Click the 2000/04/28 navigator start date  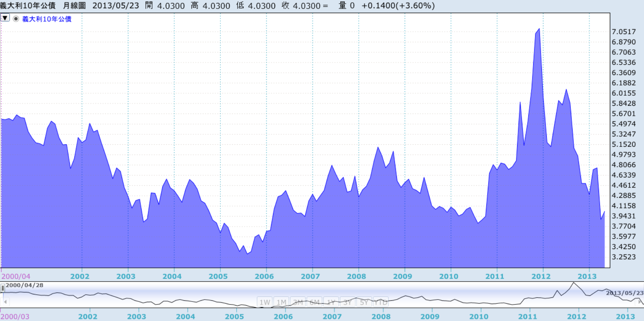pos(24,285)
